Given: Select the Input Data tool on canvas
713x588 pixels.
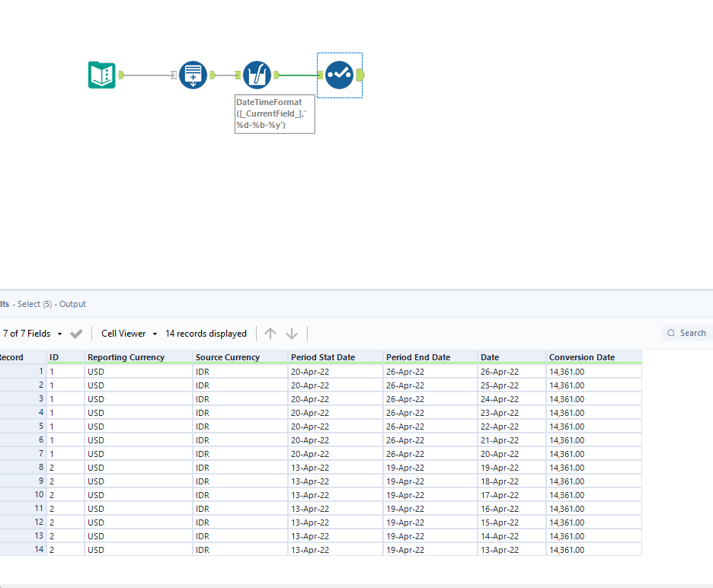Looking at the screenshot, I should (101, 75).
